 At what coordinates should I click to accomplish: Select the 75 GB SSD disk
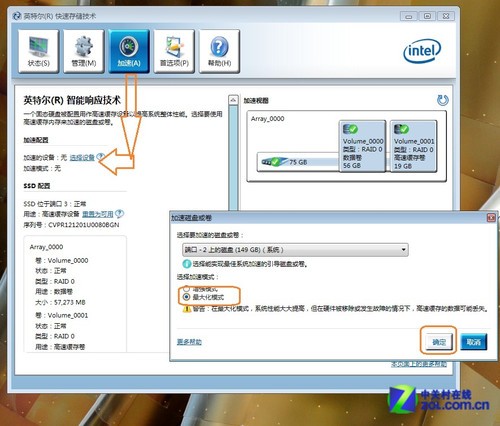[298, 162]
